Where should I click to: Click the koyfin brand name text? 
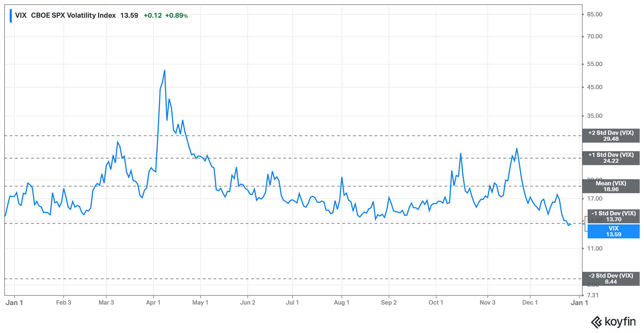tap(620, 322)
